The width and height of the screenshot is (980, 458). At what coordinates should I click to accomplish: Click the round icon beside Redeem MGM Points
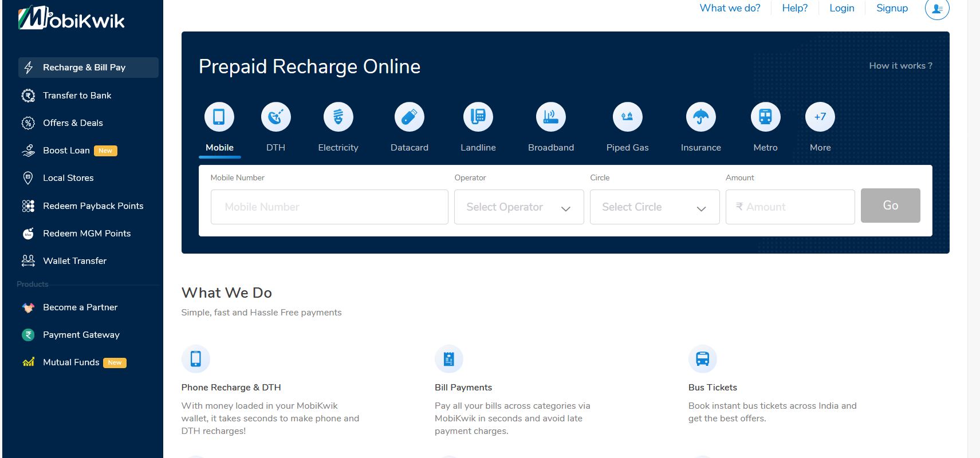tap(28, 234)
